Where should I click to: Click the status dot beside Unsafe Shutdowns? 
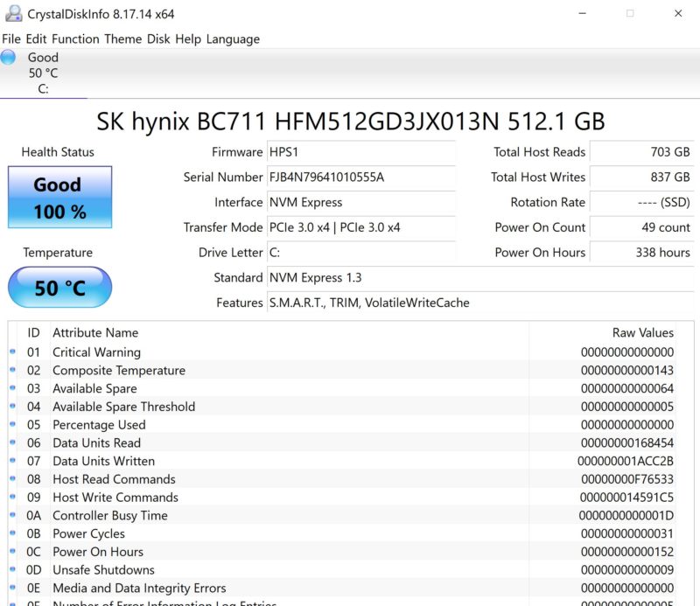click(x=13, y=570)
